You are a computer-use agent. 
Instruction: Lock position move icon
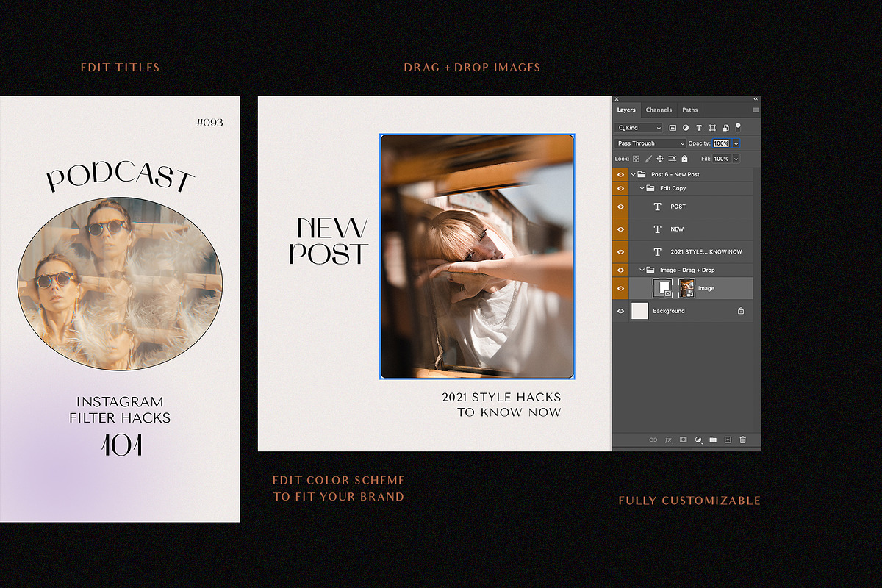click(660, 159)
